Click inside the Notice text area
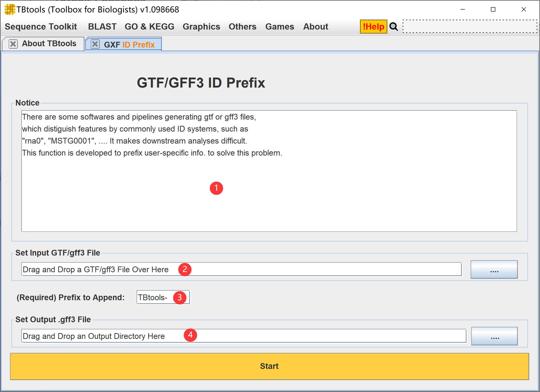This screenshot has height=392, width=540. [x=269, y=171]
